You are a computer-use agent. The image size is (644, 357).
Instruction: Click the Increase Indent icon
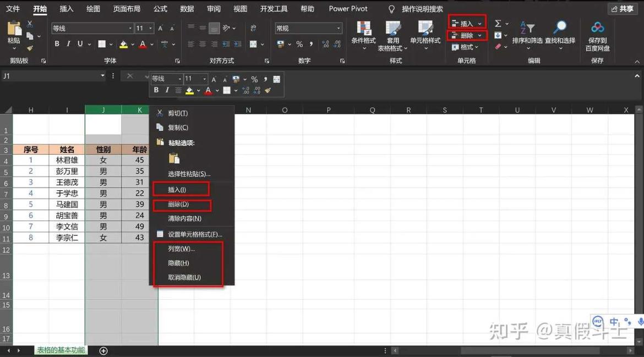click(x=237, y=44)
